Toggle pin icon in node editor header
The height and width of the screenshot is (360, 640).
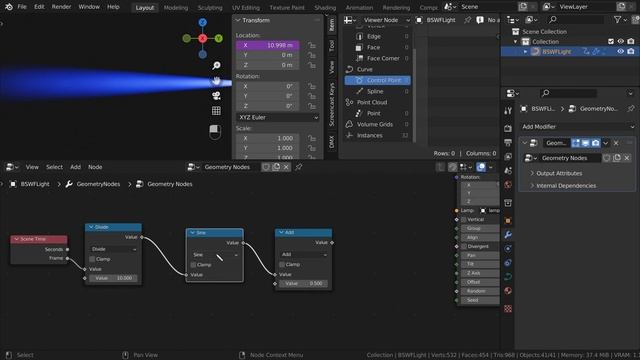click(x=299, y=167)
